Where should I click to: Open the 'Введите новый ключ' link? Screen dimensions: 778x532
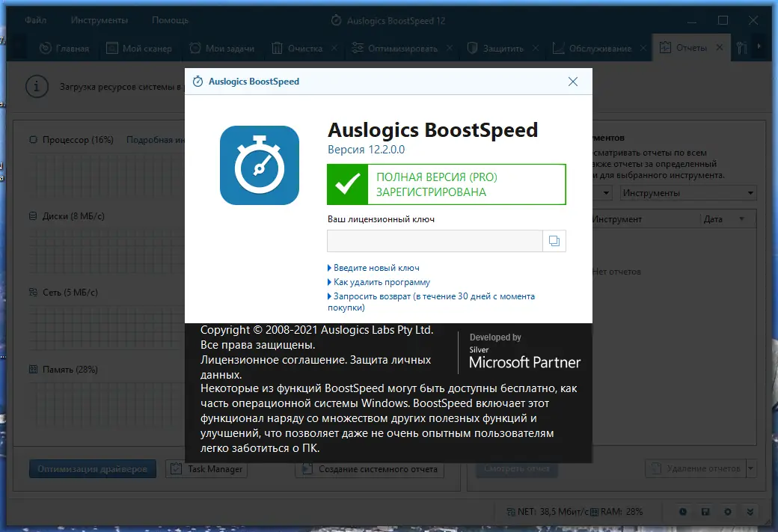coord(376,268)
